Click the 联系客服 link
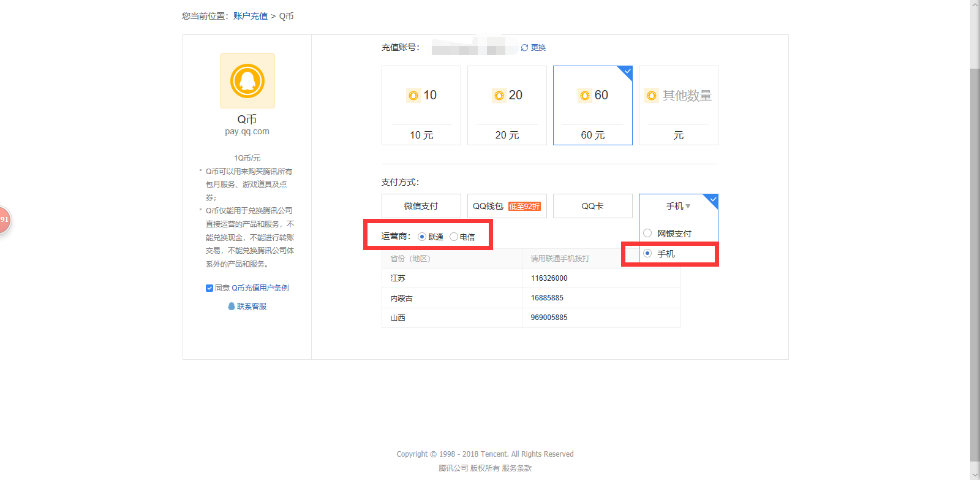Viewport: 980px width, 480px height. tap(252, 306)
